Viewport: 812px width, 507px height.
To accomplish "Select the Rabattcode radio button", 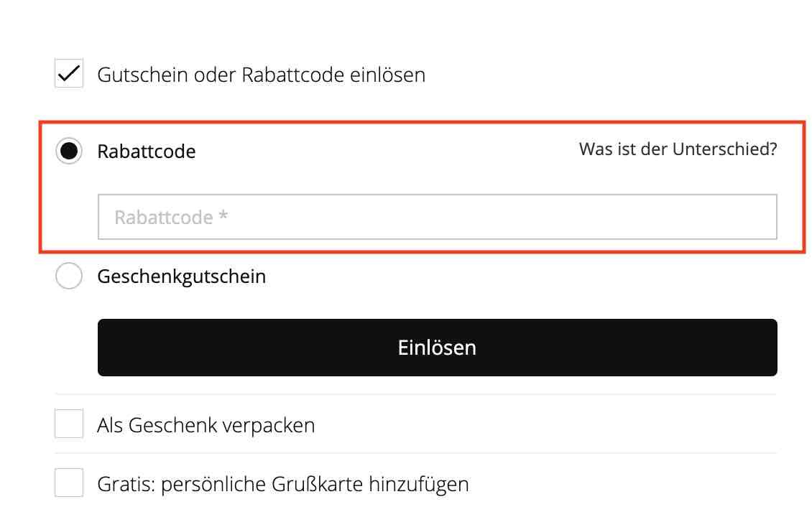I will coord(69,151).
